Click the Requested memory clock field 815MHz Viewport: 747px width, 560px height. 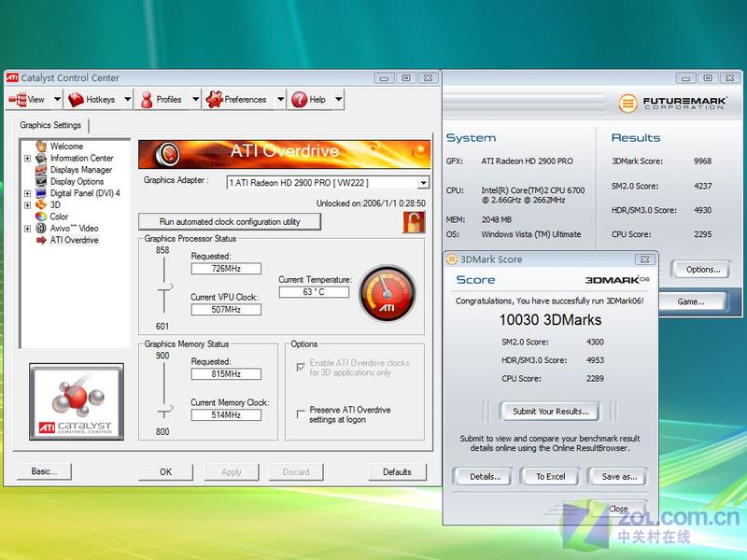point(226,374)
